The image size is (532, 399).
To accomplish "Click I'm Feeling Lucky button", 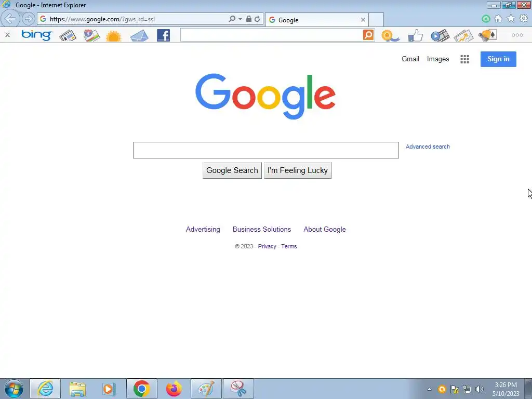I will (298, 170).
